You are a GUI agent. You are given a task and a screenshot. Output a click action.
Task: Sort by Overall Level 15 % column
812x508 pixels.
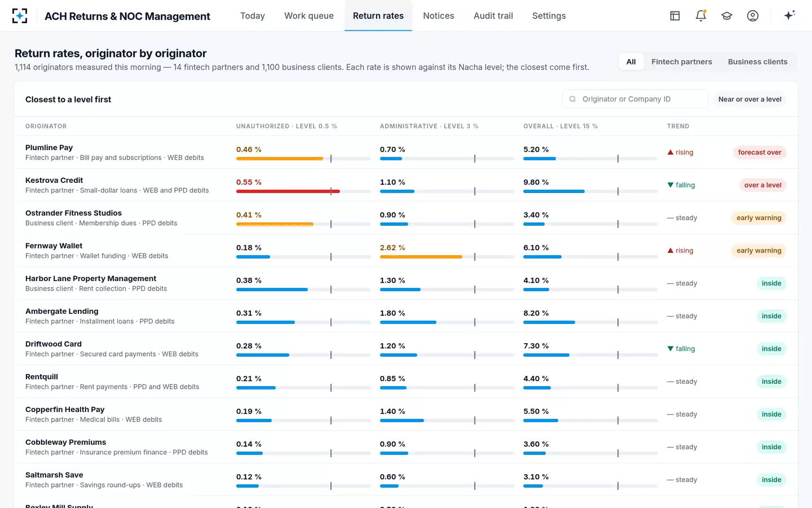tap(561, 126)
